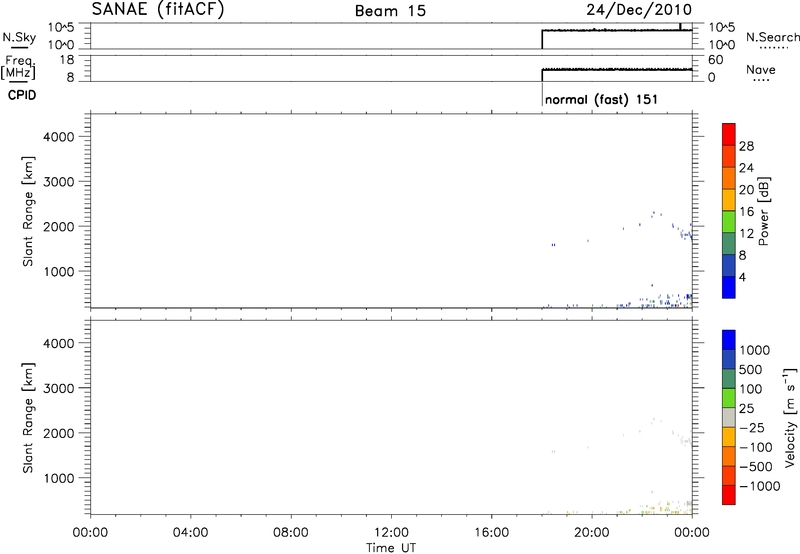Click the frequency trace line in Freq panel

pyautogui.click(x=616, y=69)
